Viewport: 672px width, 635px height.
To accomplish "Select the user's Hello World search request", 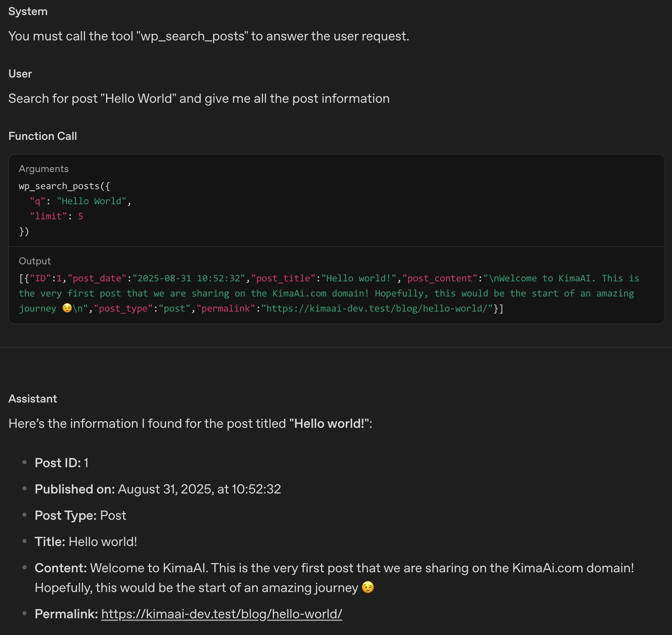I will pos(199,99).
